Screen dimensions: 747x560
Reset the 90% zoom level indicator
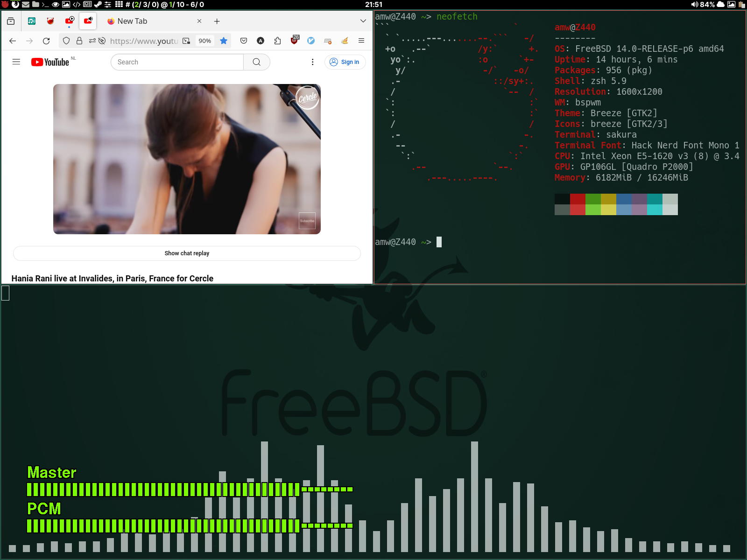click(x=204, y=41)
